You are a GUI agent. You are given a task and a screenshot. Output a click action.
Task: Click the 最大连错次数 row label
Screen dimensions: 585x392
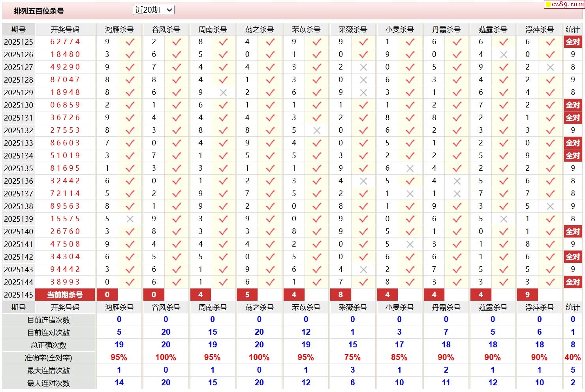(49, 371)
